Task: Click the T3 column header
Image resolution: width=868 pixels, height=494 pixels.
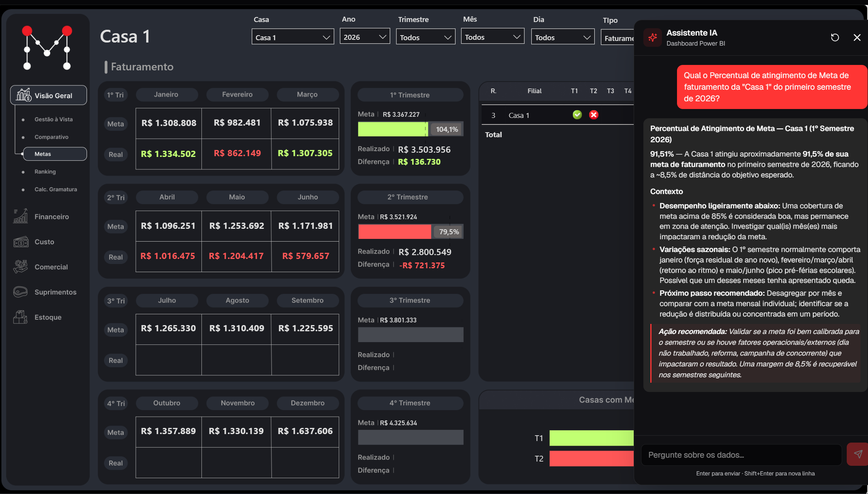Action: [610, 91]
